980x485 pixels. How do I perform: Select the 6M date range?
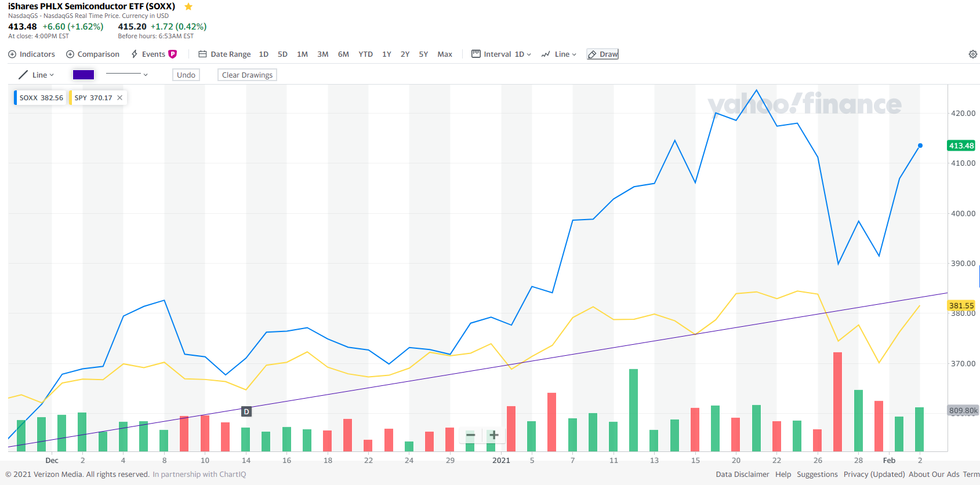coord(343,54)
